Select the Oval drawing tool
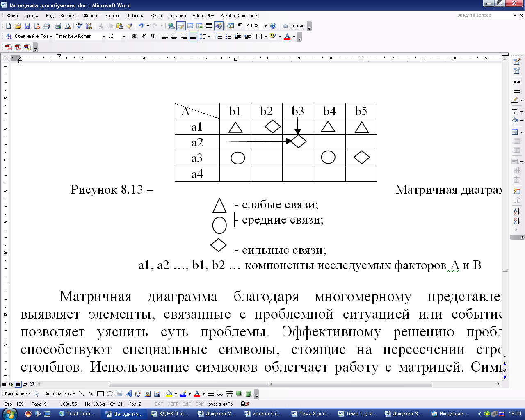Screen dimensions: 525x420 coord(110,394)
